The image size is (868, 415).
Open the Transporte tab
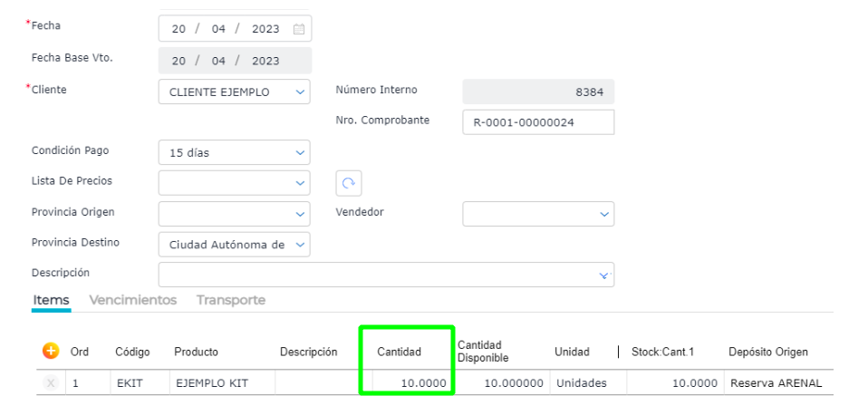coord(231,300)
